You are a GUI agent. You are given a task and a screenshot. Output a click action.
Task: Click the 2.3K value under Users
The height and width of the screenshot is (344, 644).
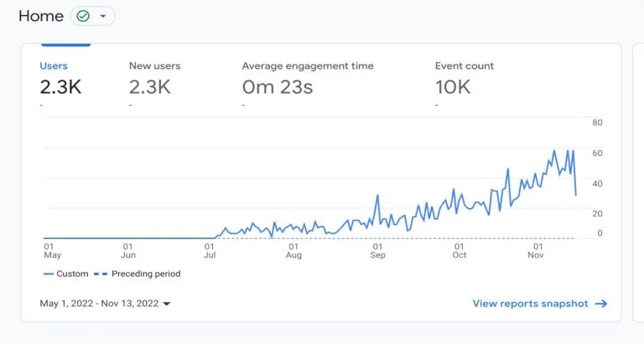coord(60,86)
